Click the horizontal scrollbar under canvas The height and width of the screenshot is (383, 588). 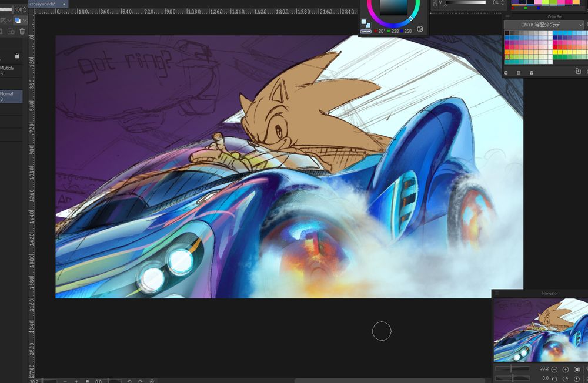pos(390,381)
